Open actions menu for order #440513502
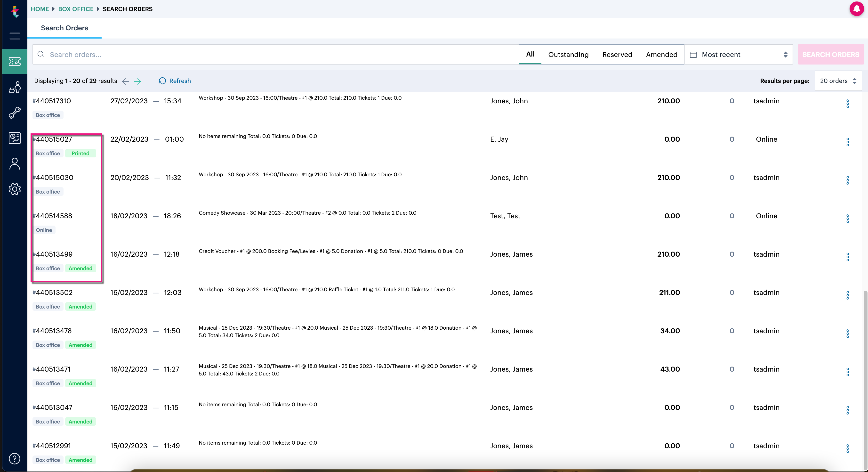The image size is (868, 472). pyautogui.click(x=847, y=295)
